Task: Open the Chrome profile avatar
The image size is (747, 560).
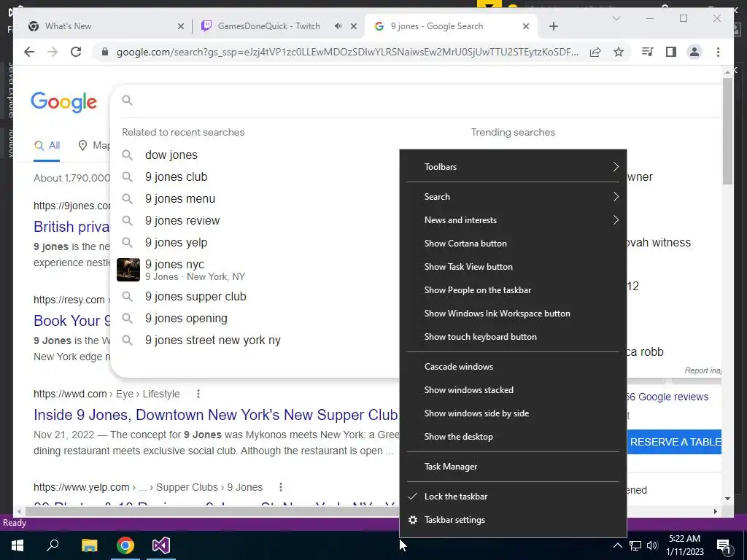Action: coord(694,52)
